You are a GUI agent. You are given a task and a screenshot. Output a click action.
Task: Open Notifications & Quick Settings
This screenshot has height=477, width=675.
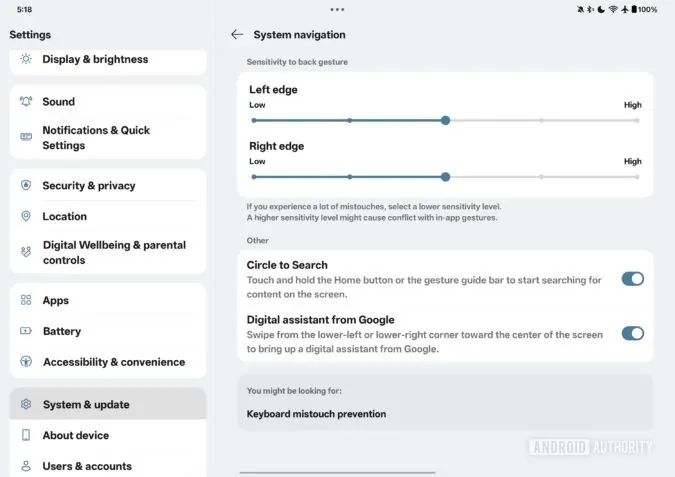[108, 138]
